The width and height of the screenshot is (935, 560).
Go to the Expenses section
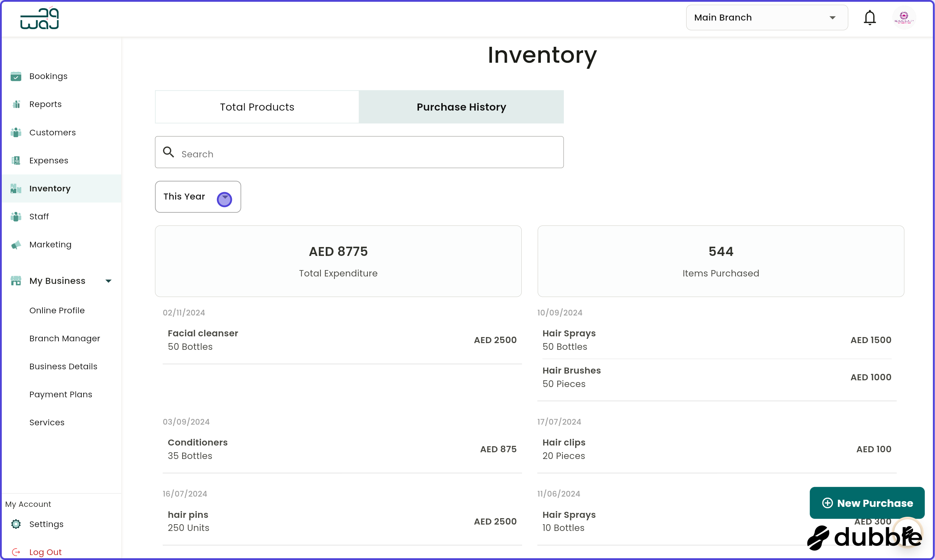point(49,160)
